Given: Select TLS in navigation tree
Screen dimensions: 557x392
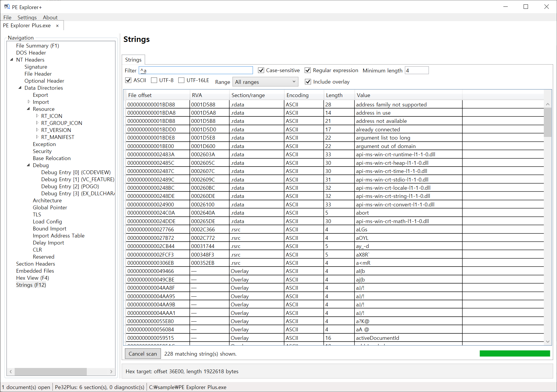Looking at the screenshot, I should pos(37,215).
